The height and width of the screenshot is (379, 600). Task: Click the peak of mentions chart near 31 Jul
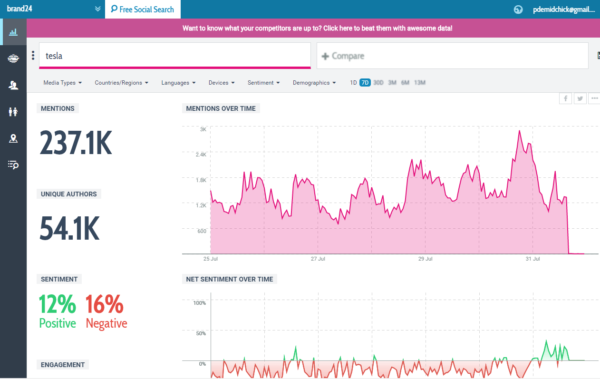point(519,132)
